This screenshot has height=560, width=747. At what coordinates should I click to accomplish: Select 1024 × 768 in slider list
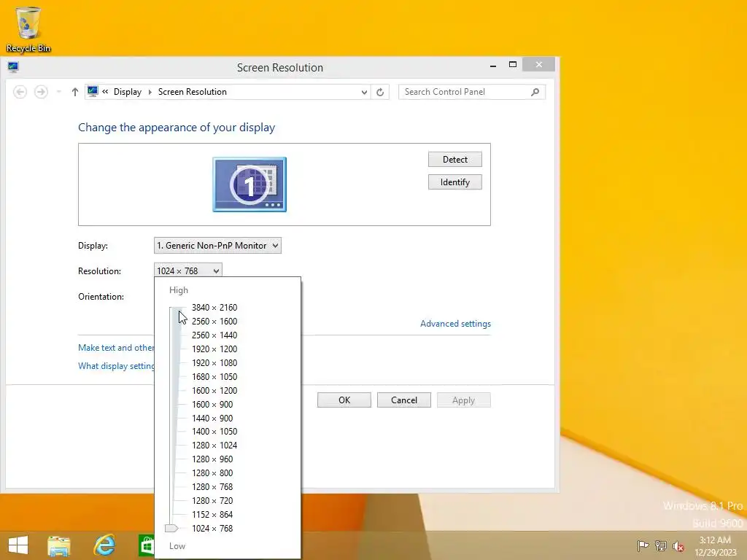(212, 528)
